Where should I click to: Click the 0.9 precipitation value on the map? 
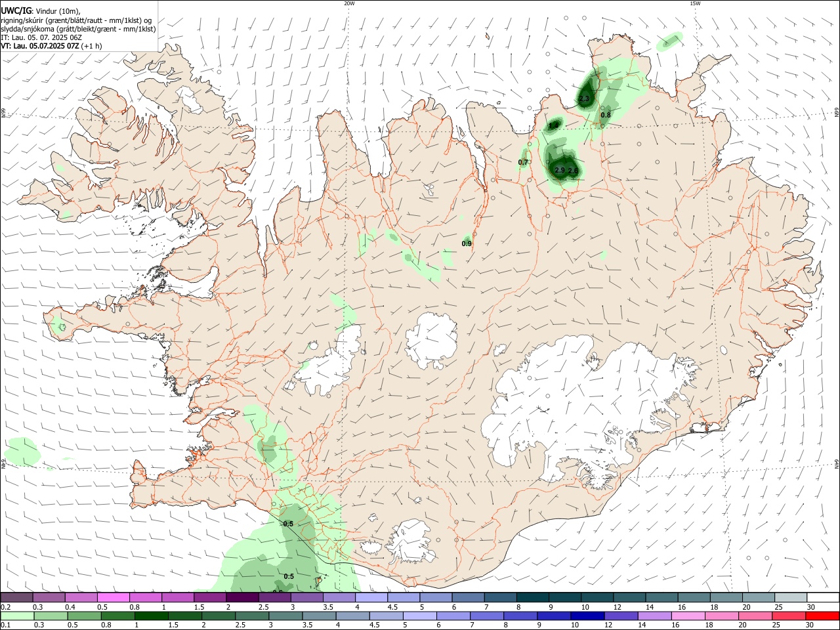(467, 243)
